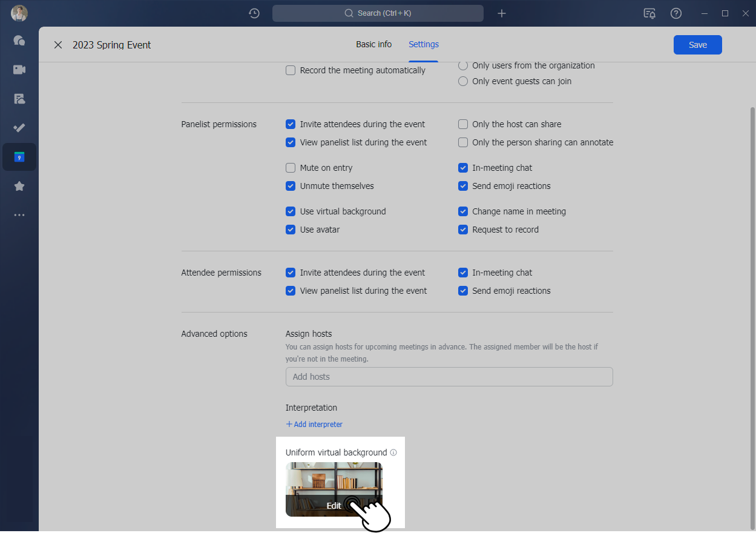Disable In-meeting chat for panelists
The height and width of the screenshot is (533, 756).
[463, 168]
